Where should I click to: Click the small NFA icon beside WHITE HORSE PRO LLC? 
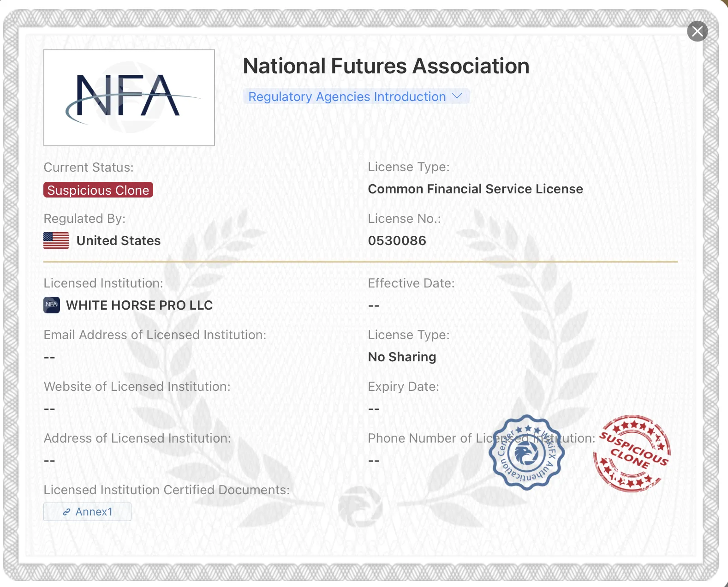(x=52, y=305)
